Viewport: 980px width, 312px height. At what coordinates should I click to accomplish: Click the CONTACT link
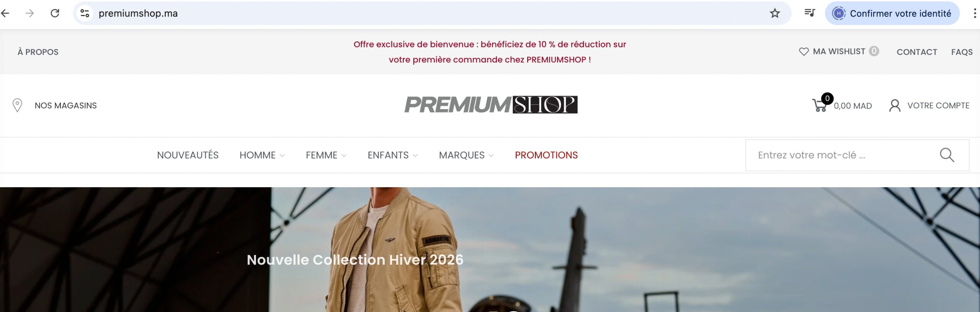(x=917, y=52)
